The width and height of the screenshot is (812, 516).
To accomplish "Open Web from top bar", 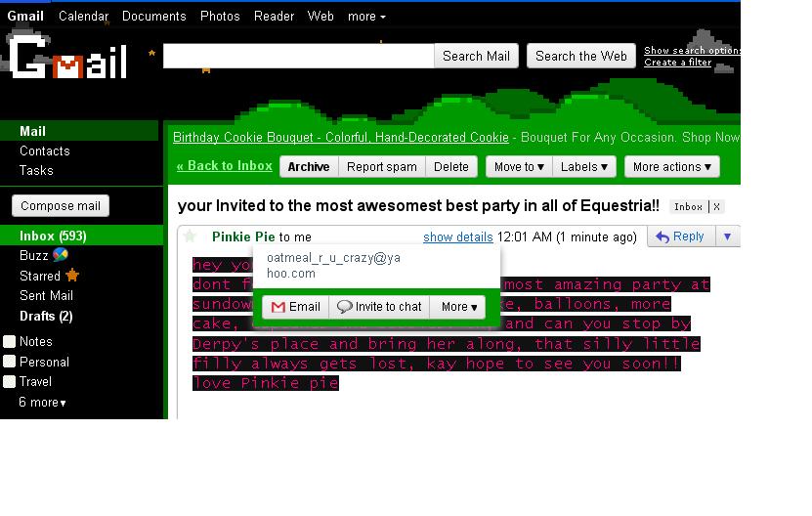I will tap(321, 16).
